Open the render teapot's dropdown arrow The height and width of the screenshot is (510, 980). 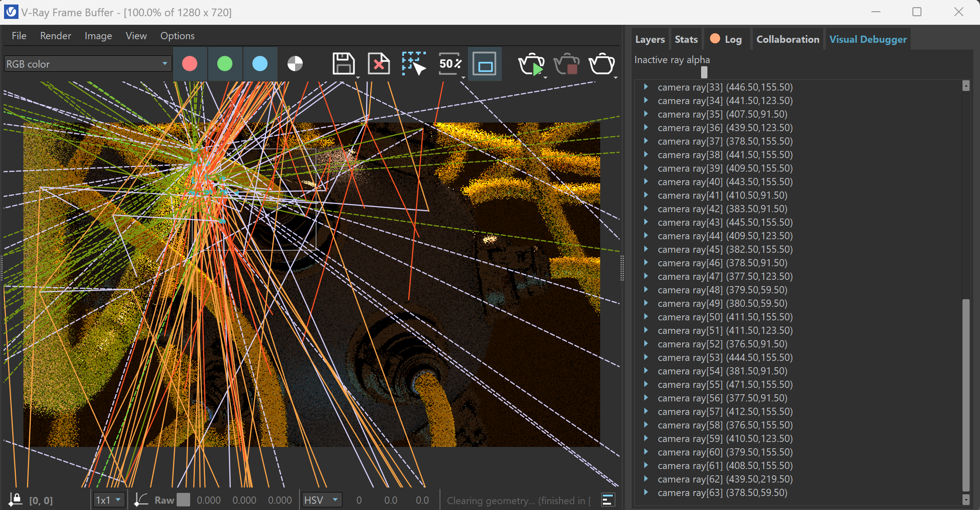[616, 77]
